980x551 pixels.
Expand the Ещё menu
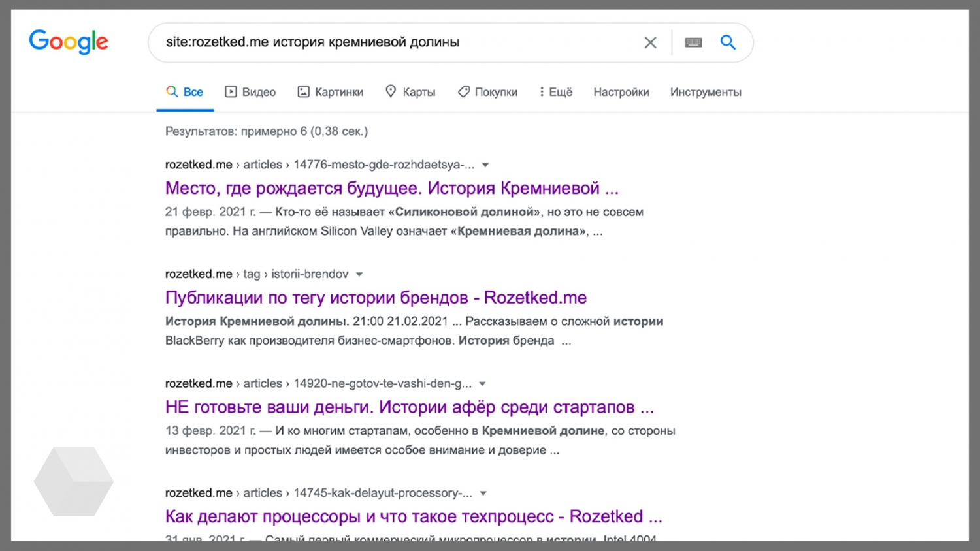tap(555, 92)
